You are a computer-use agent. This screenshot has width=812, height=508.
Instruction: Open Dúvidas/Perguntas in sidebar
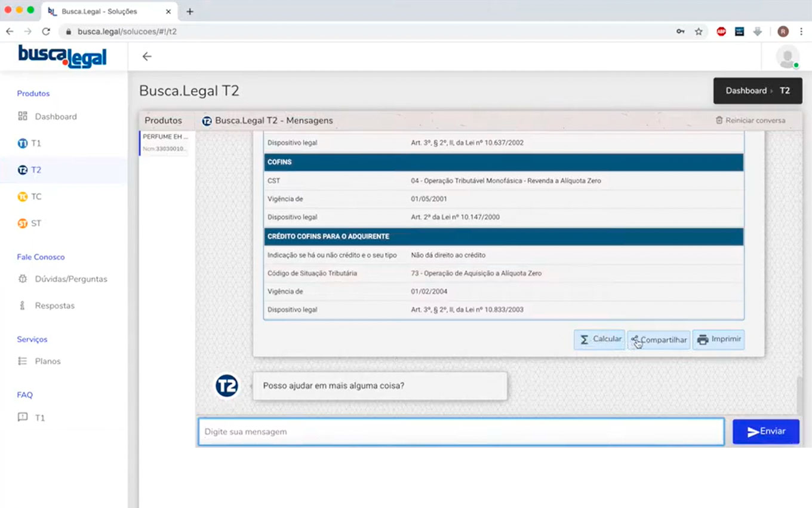pyautogui.click(x=70, y=279)
